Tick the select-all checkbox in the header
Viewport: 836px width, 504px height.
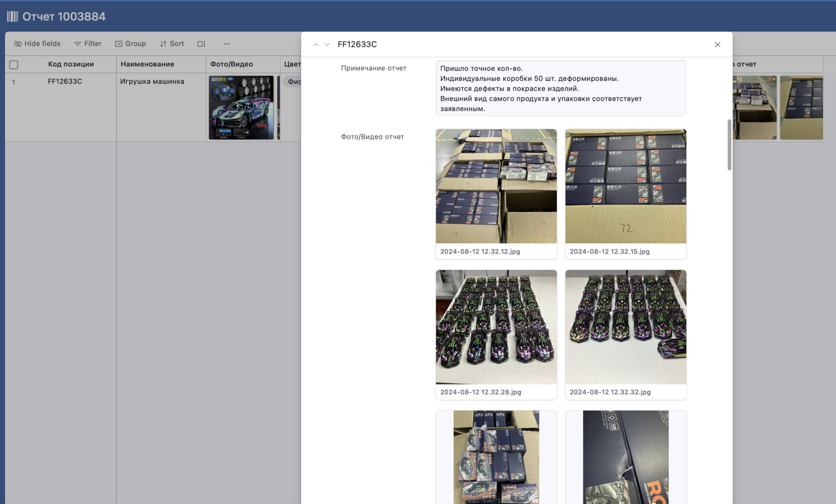click(x=14, y=65)
